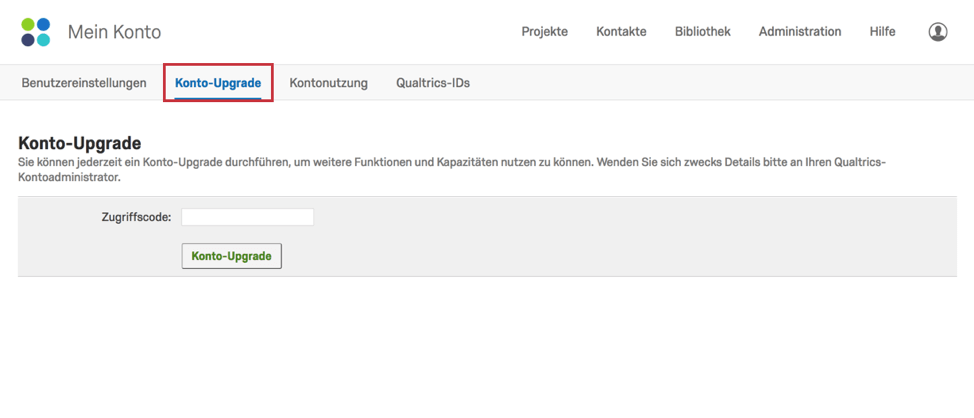Go to Kontakte in the top navigation
974x418 pixels.
[621, 32]
